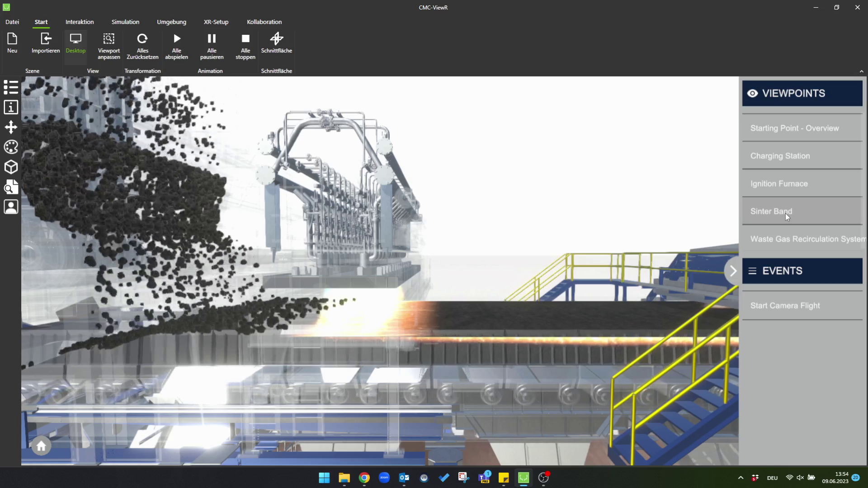Open the color palette tool

click(x=11, y=147)
